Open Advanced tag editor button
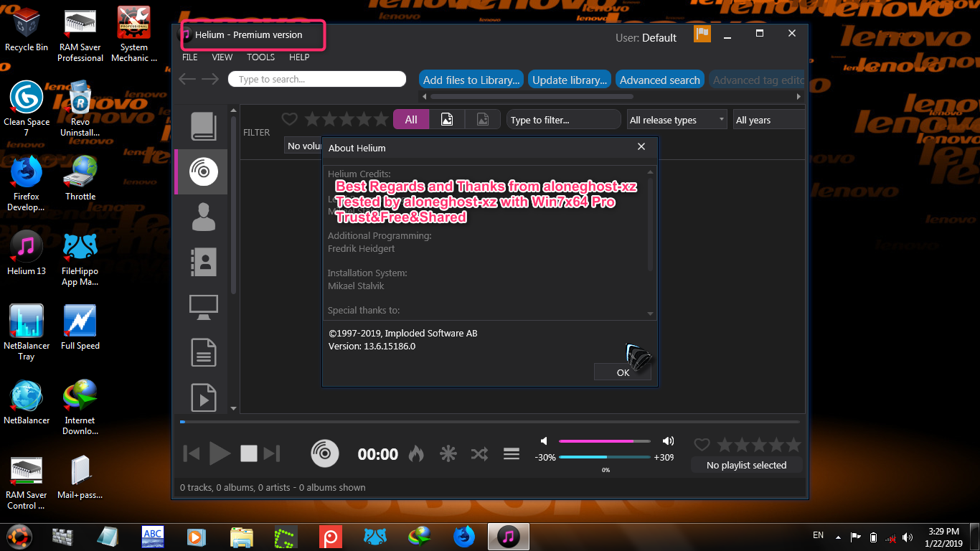Viewport: 980px width, 551px height. coord(756,80)
